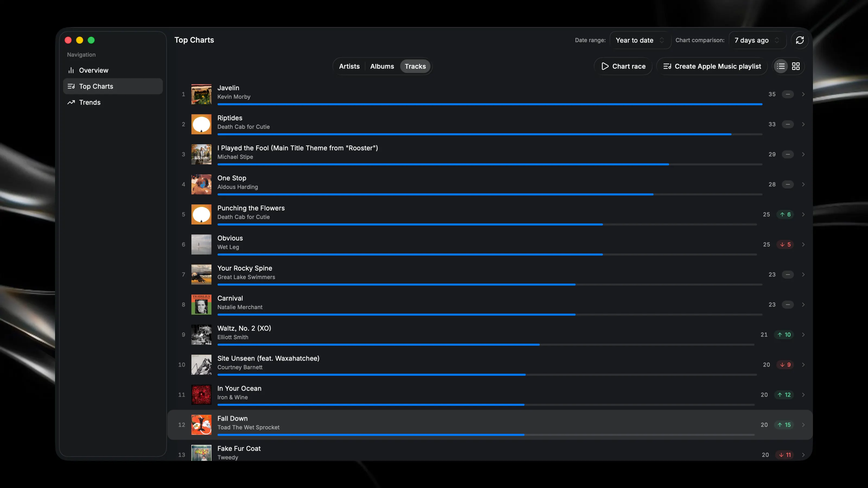The width and height of the screenshot is (868, 488).
Task: Click the play-count bar for Javelin
Action: pyautogui.click(x=490, y=104)
